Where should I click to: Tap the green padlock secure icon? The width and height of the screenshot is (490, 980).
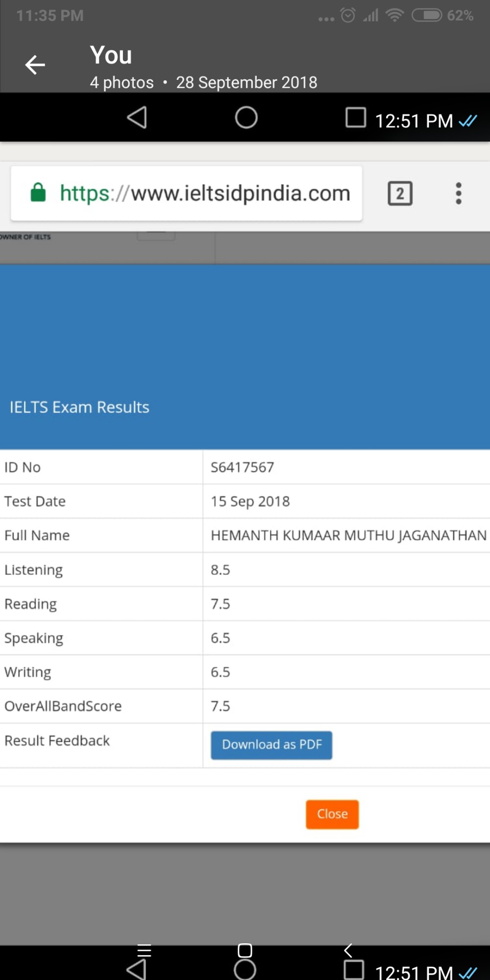click(x=38, y=192)
